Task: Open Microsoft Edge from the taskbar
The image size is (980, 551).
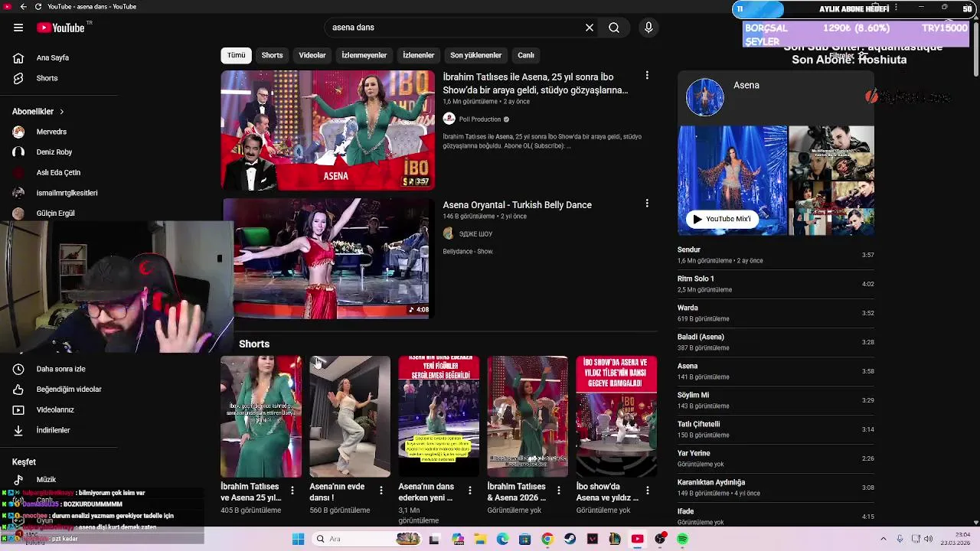Action: coord(502,540)
